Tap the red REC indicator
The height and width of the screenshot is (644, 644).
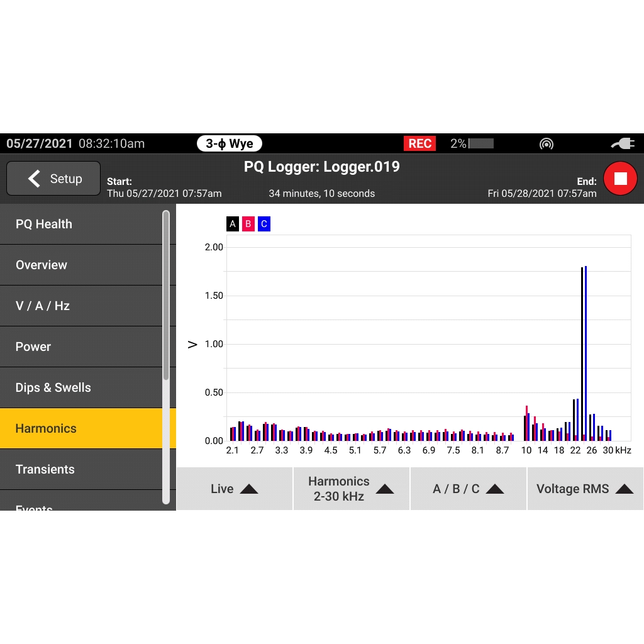pos(419,143)
